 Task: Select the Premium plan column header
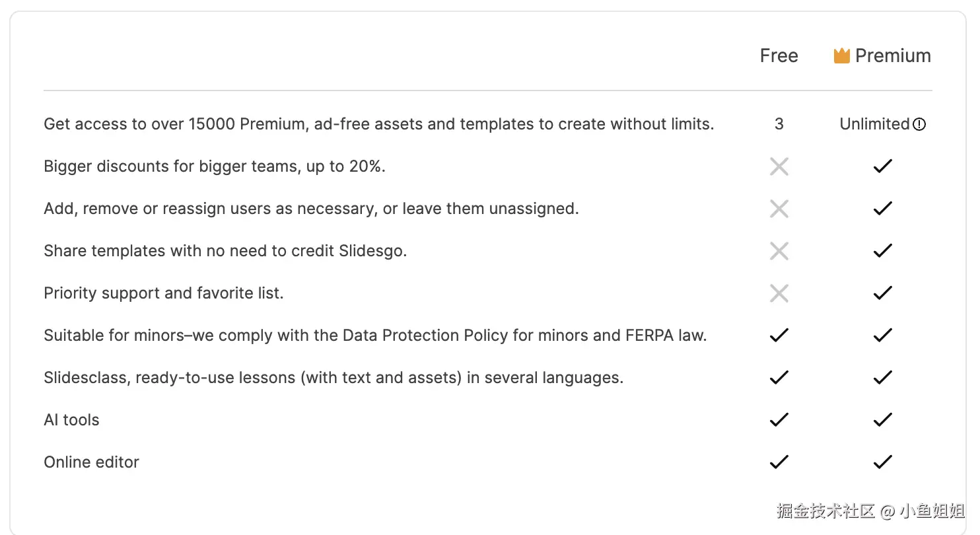tap(892, 56)
